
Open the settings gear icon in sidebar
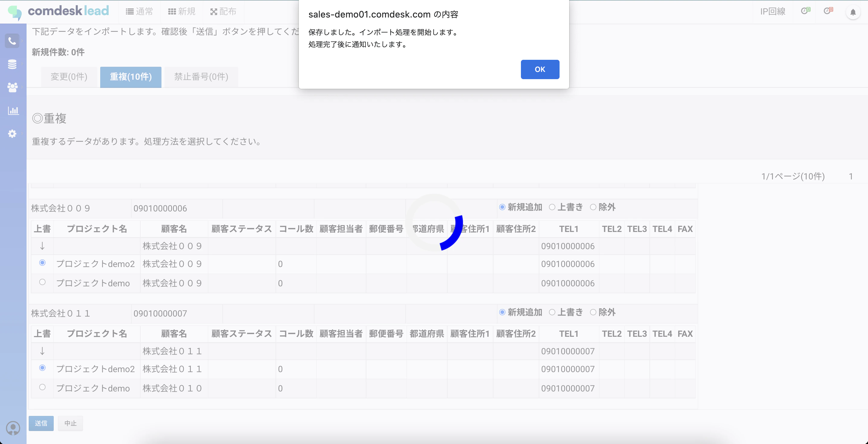click(12, 134)
